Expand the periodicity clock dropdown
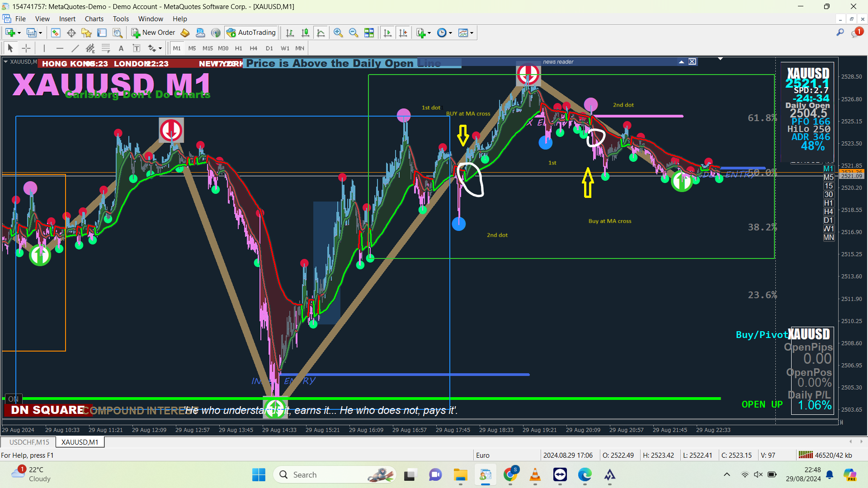The image size is (868, 488). coord(450,33)
